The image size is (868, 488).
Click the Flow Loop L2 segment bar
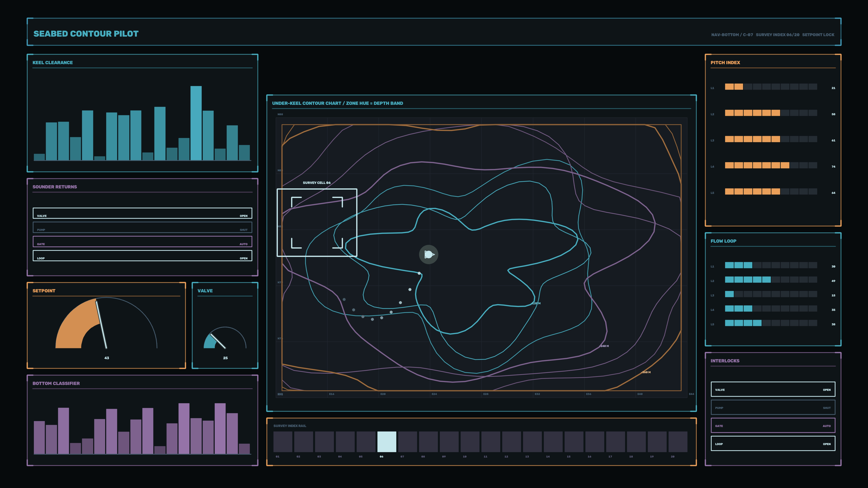[x=771, y=279]
